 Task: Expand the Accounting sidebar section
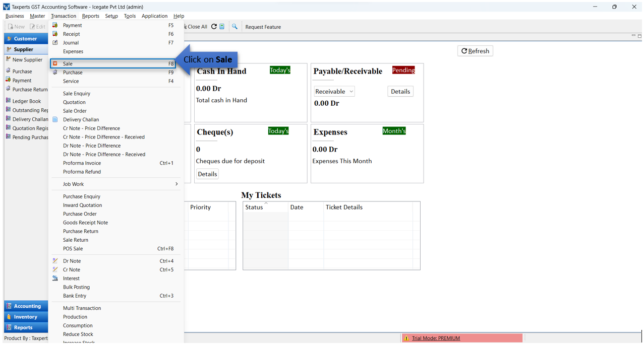(26, 306)
